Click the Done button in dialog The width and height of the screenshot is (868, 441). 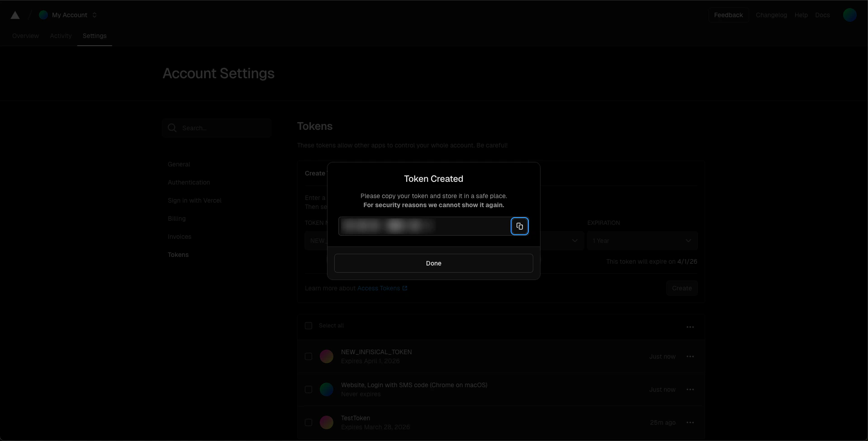pyautogui.click(x=433, y=263)
